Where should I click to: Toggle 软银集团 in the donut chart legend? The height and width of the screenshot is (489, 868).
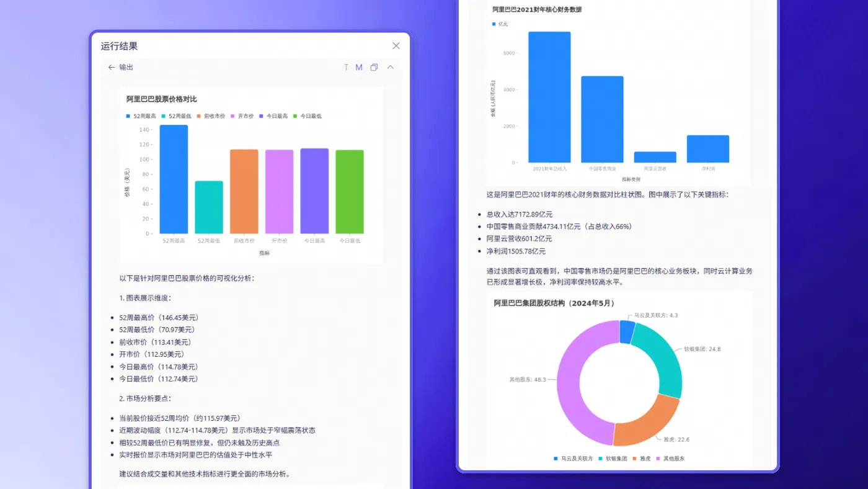click(613, 459)
